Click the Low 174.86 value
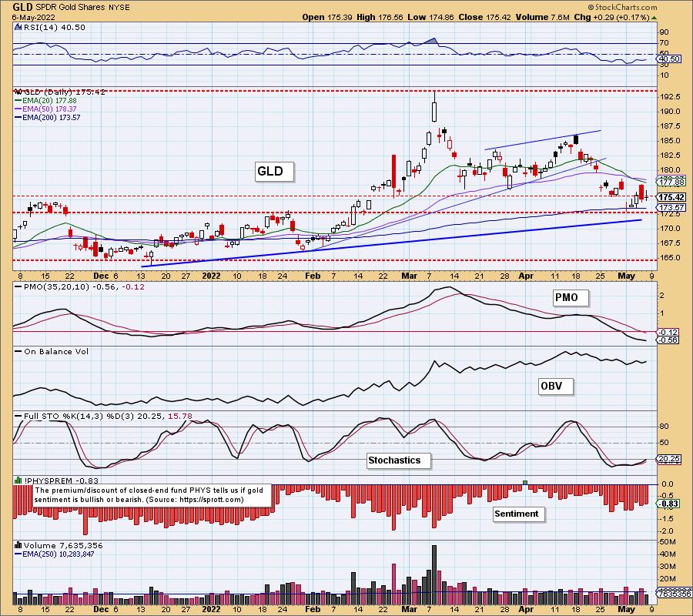Screen dimensions: 693x616 (431, 17)
